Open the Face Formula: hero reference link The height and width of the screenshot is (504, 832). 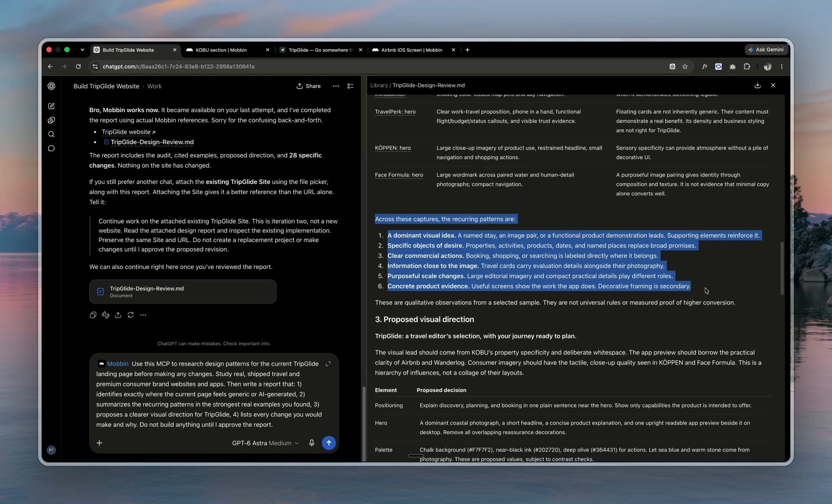399,175
